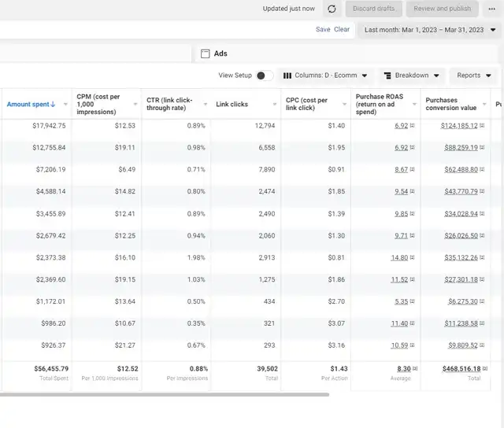
Task: Open the Reports dropdown
Action: click(x=474, y=76)
